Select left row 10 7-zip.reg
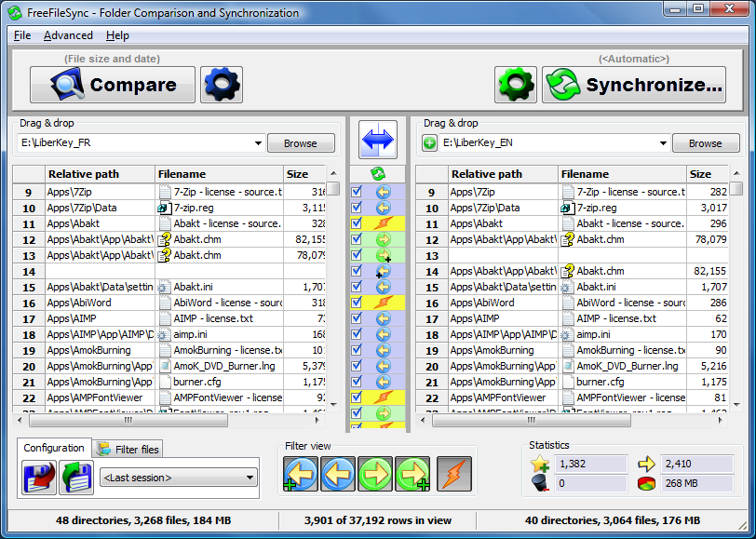 [x=169, y=208]
